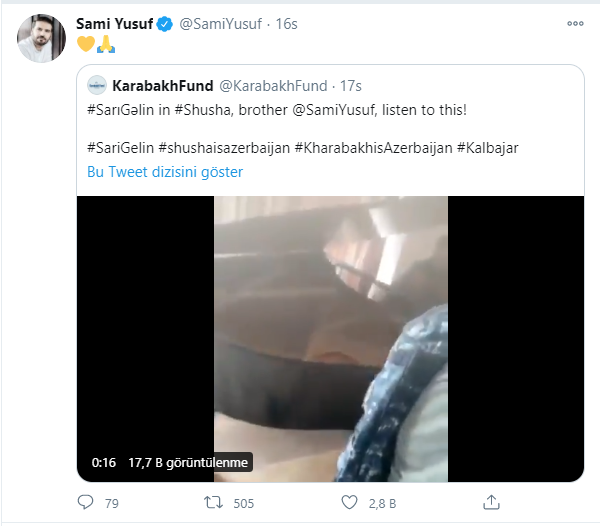Viewport: 600px width, 526px height.
Task: Open the KarabakhFund display name
Action: click(x=163, y=86)
